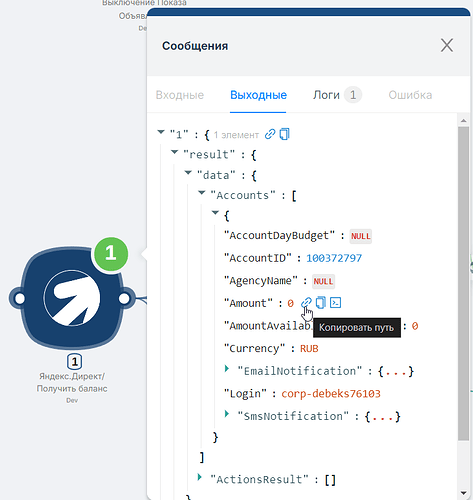Switch to the Входные tab

click(180, 95)
